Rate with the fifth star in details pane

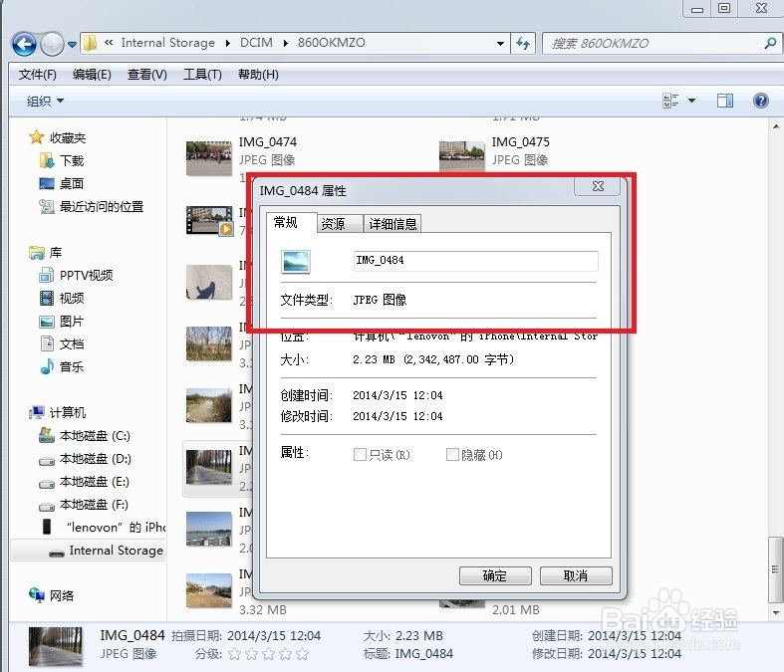pyautogui.click(x=302, y=654)
